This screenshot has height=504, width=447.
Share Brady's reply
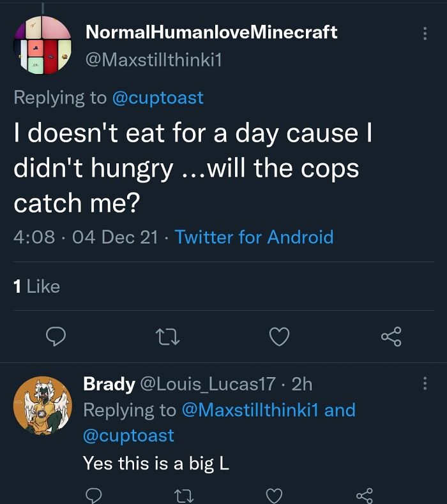tap(364, 495)
